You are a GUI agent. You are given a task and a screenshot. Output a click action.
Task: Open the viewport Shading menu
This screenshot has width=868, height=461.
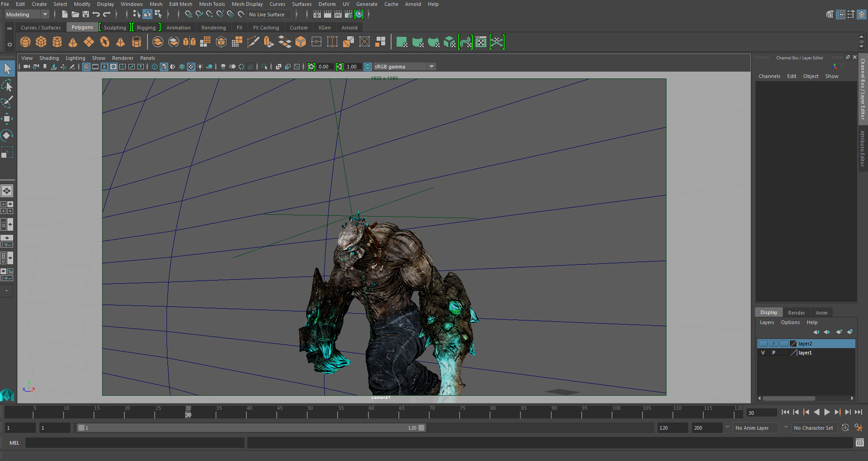49,58
